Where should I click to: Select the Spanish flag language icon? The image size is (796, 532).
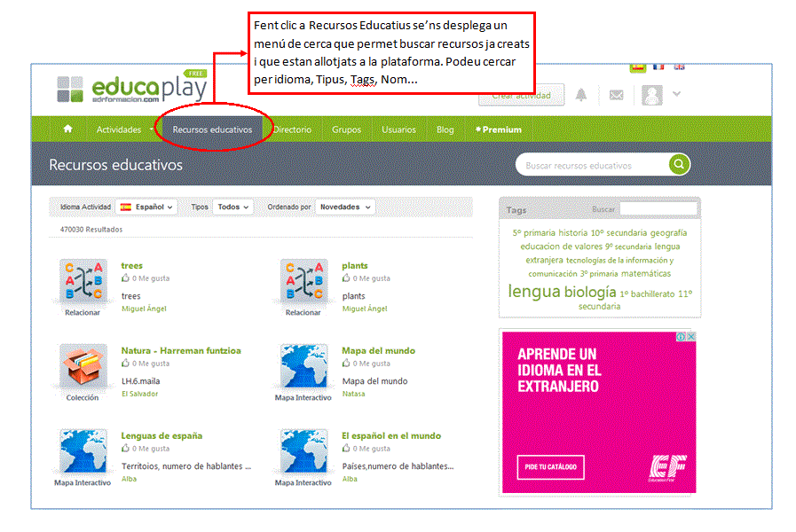(637, 67)
